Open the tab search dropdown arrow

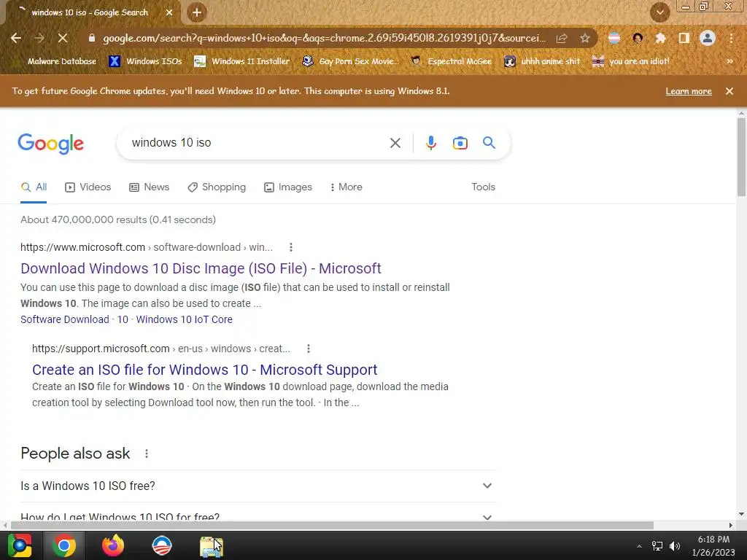click(660, 13)
